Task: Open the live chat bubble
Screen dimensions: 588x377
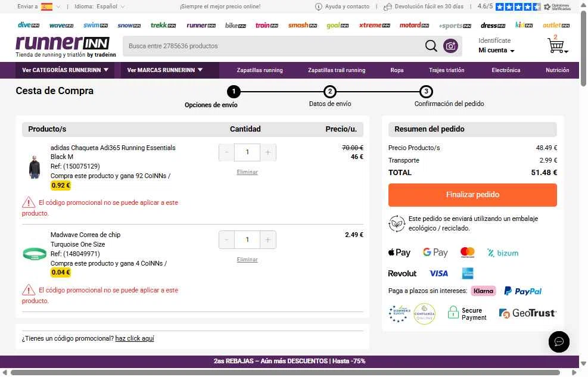Action: point(559,341)
